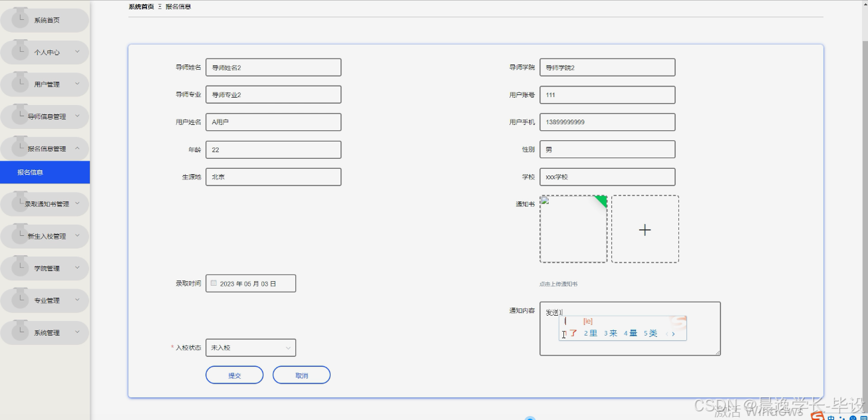
Task: Click the icon beside 报名信息管理 in sidebar
Action: pyautogui.click(x=21, y=146)
